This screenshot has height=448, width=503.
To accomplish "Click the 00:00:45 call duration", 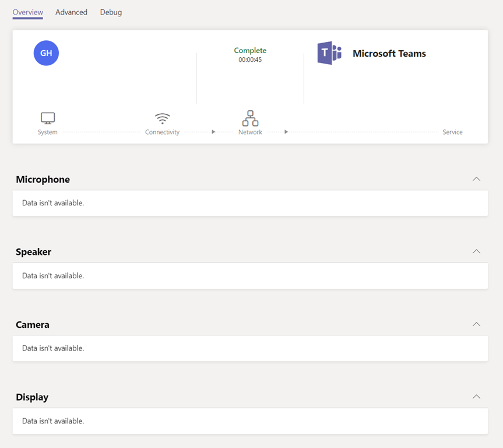I will [250, 60].
